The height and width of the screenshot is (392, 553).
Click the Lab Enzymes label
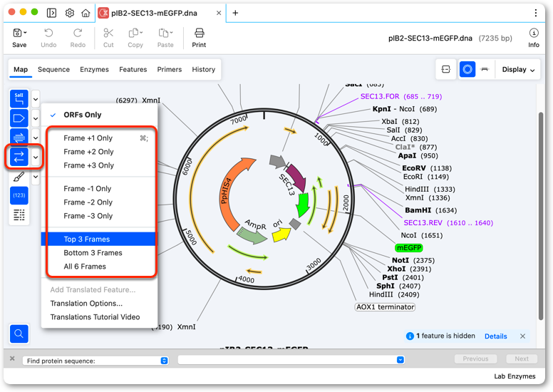515,376
